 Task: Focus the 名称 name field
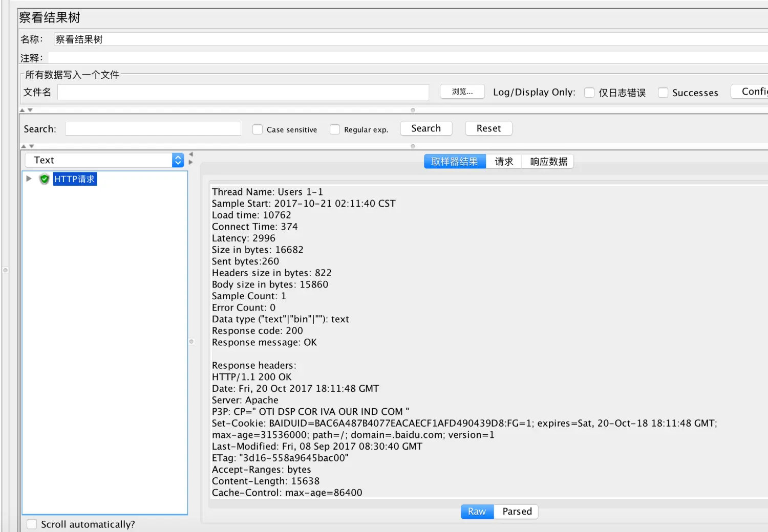411,39
